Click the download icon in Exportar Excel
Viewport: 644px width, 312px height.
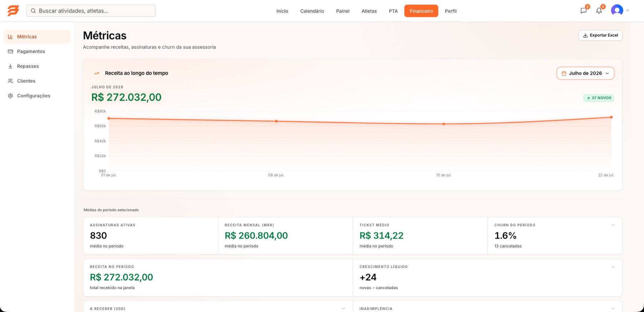tap(585, 35)
